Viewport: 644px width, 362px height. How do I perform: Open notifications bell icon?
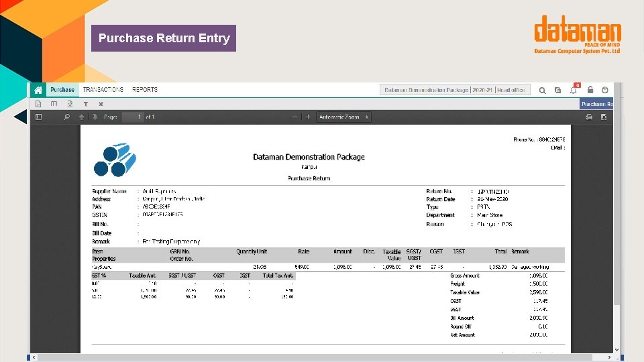[x=574, y=90]
